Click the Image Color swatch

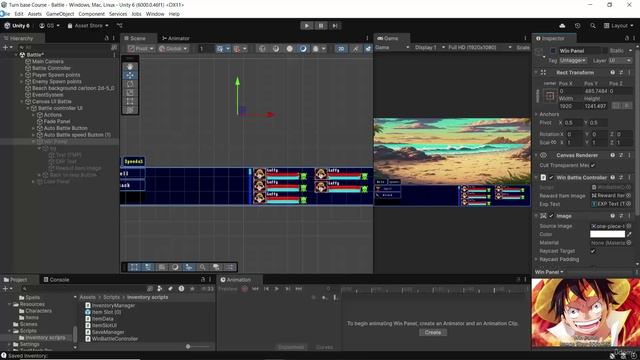[607, 234]
